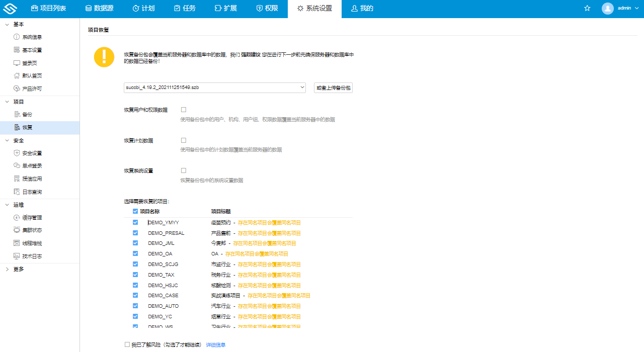Screen dimensions: 644x352
Task: Click the 或者上传备份包 button
Action: pyautogui.click(x=333, y=87)
